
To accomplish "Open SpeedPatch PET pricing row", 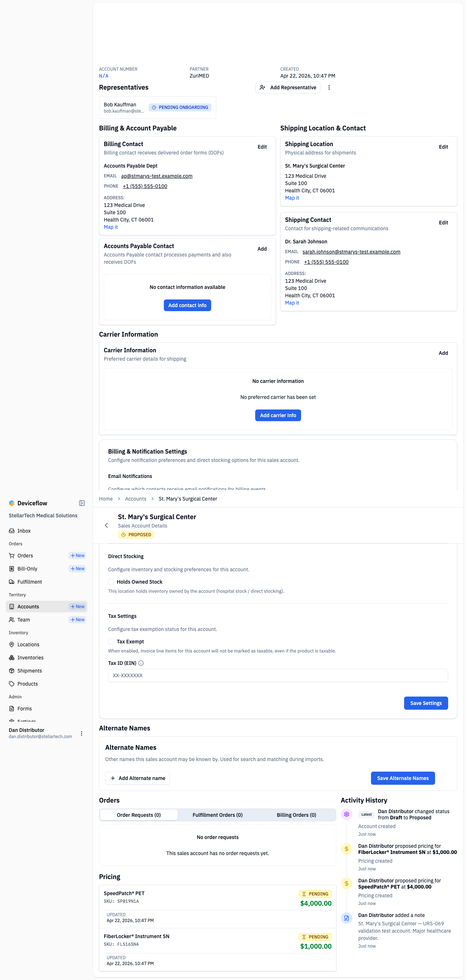I will pyautogui.click(x=217, y=907).
